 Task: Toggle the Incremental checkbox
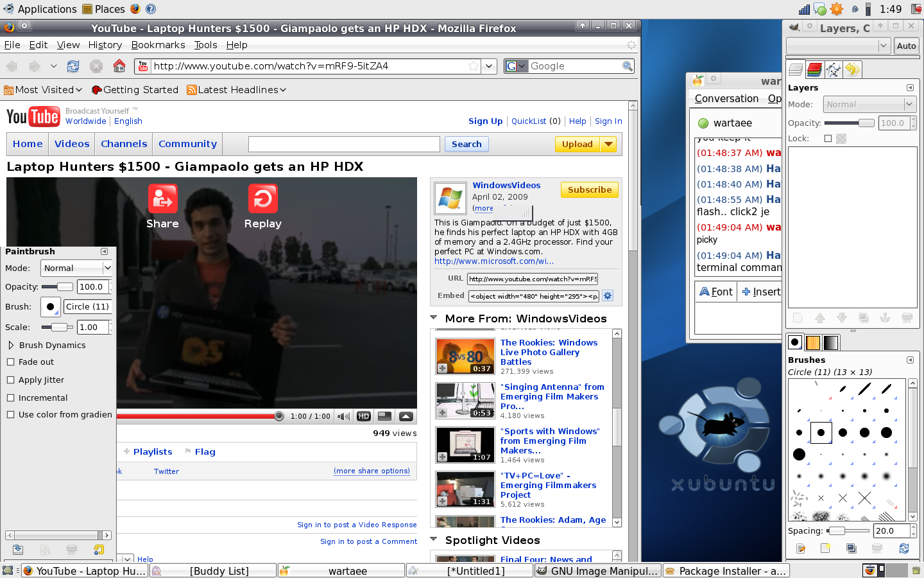coord(10,398)
